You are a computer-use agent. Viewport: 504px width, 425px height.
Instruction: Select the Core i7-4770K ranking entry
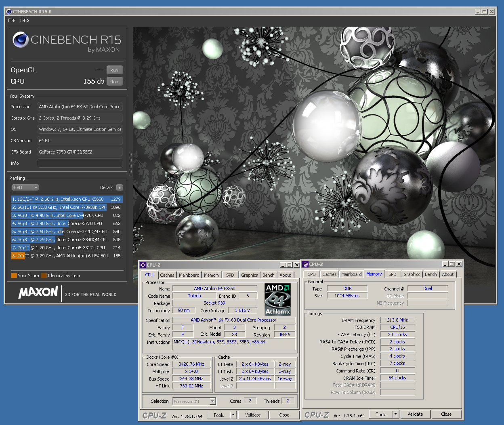67,215
